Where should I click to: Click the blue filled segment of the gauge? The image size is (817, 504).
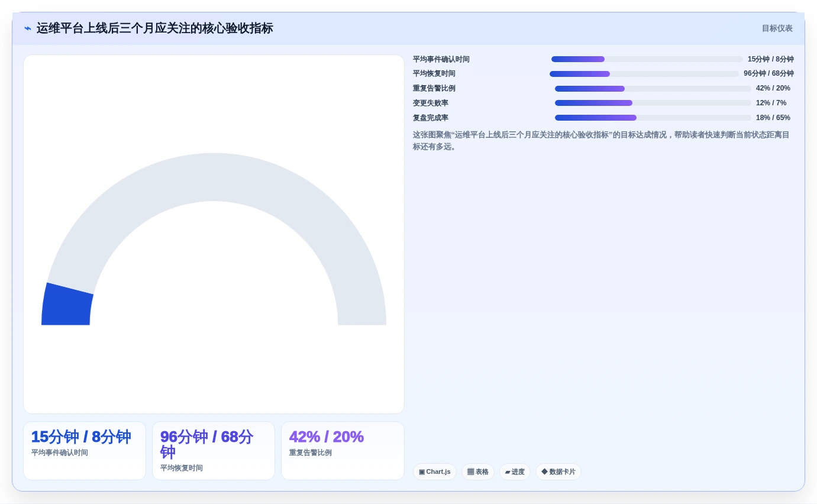(x=66, y=305)
